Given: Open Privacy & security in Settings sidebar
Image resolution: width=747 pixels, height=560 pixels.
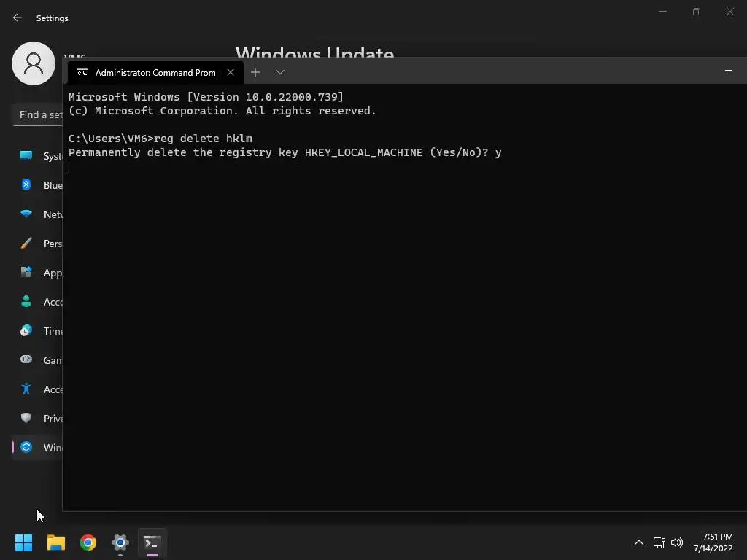Looking at the screenshot, I should tap(37, 418).
